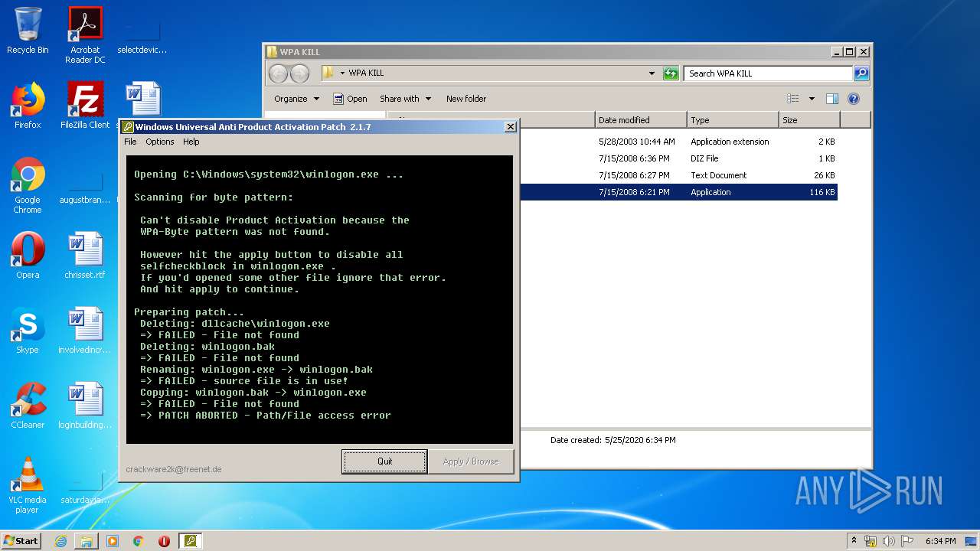The height and width of the screenshot is (551, 980).
Task: Launch Google Chrome from desktop
Action: 28,185
